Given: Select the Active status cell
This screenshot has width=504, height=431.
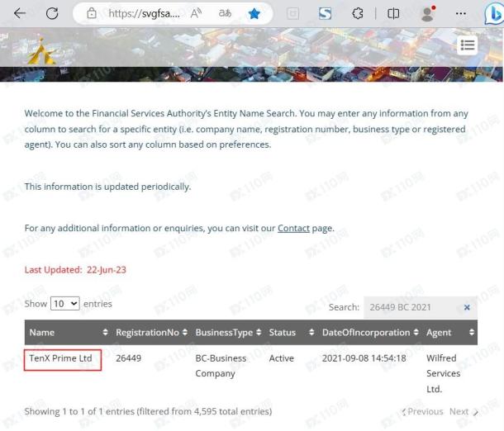Looking at the screenshot, I should pos(281,358).
